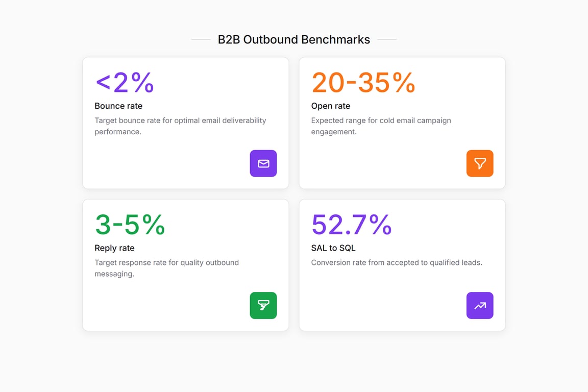588x392 pixels.
Task: Click the 3-5% reply rate figure
Action: click(130, 224)
